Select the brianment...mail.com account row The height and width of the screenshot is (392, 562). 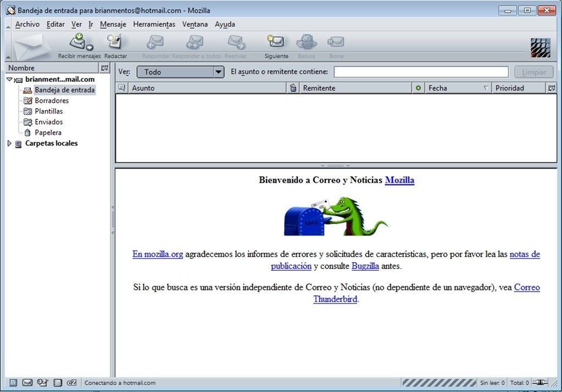(x=60, y=79)
